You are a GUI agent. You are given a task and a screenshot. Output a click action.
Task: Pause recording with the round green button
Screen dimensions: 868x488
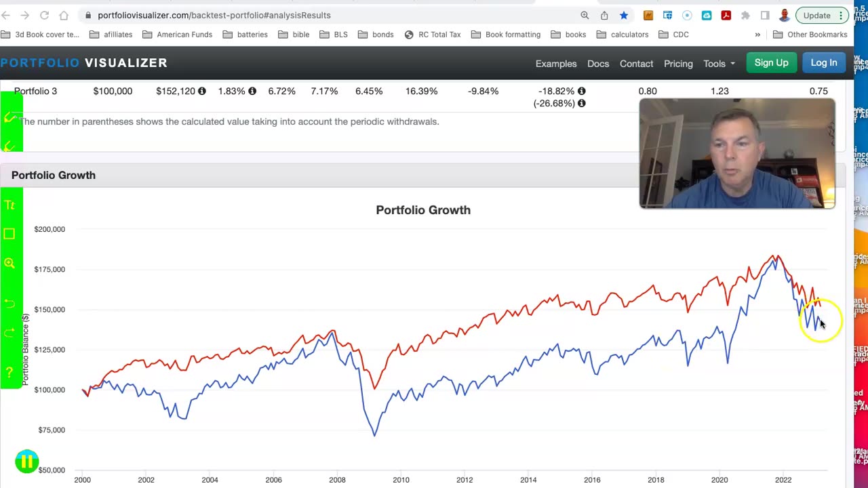coord(26,462)
